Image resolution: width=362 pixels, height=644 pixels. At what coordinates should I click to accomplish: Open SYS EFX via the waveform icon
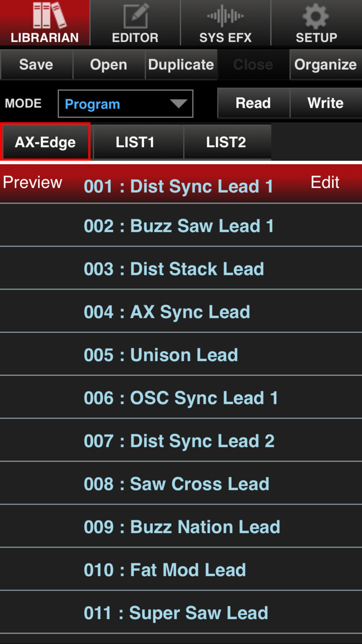click(x=226, y=23)
